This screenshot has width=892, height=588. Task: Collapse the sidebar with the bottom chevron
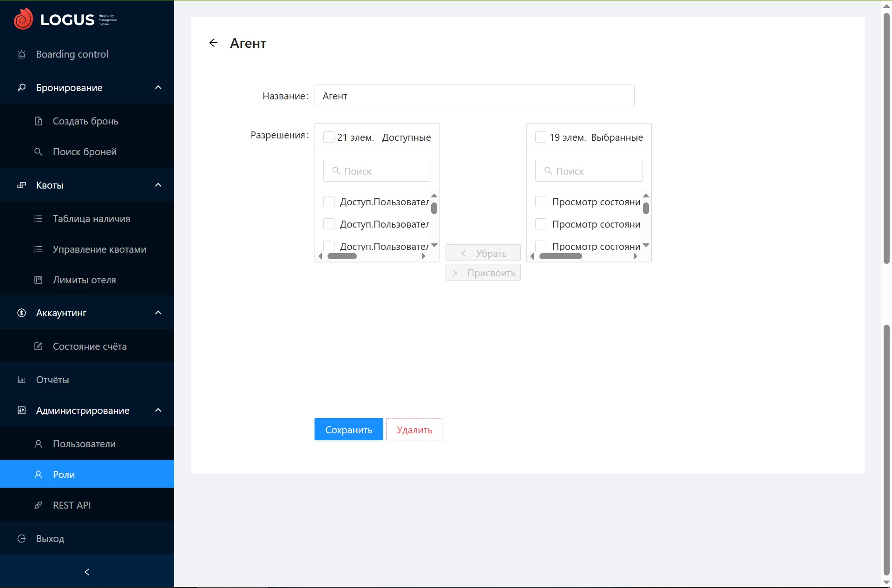[x=87, y=572]
